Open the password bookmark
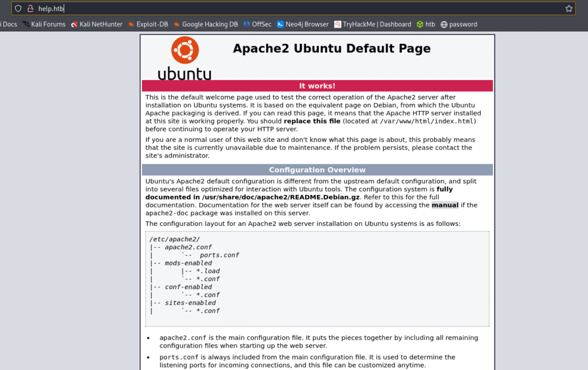The height and width of the screenshot is (370, 588). 459,24
